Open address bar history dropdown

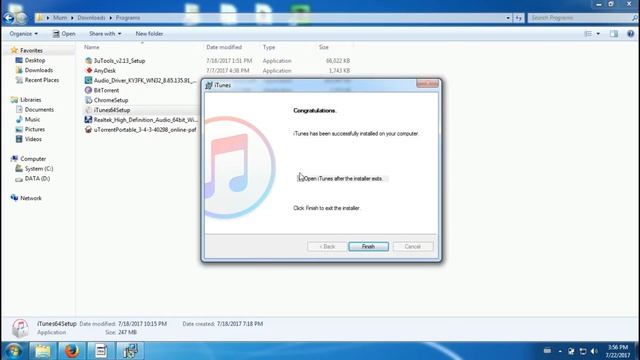coord(508,18)
